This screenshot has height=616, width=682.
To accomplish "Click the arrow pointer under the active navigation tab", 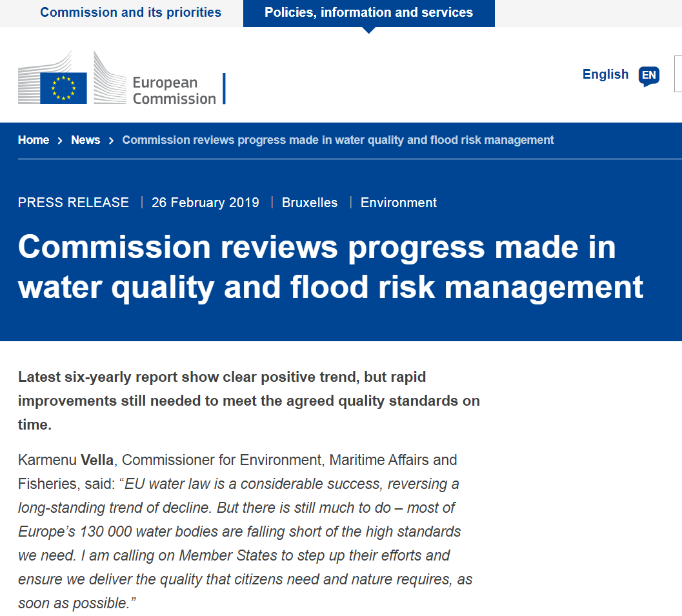I will tap(368, 29).
